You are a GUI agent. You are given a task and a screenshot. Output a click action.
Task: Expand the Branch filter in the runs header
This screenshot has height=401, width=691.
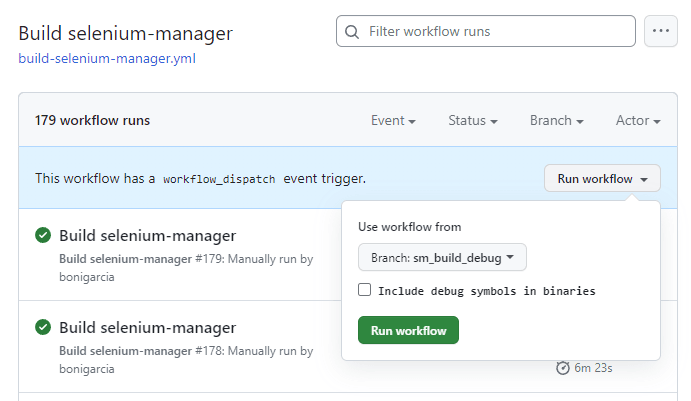point(557,121)
